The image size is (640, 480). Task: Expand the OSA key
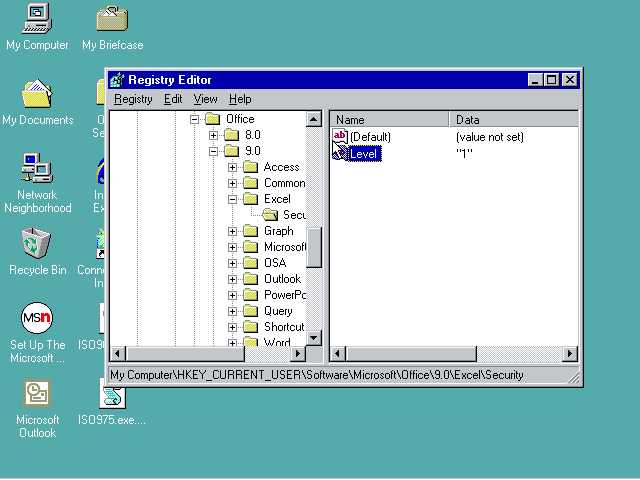232,263
